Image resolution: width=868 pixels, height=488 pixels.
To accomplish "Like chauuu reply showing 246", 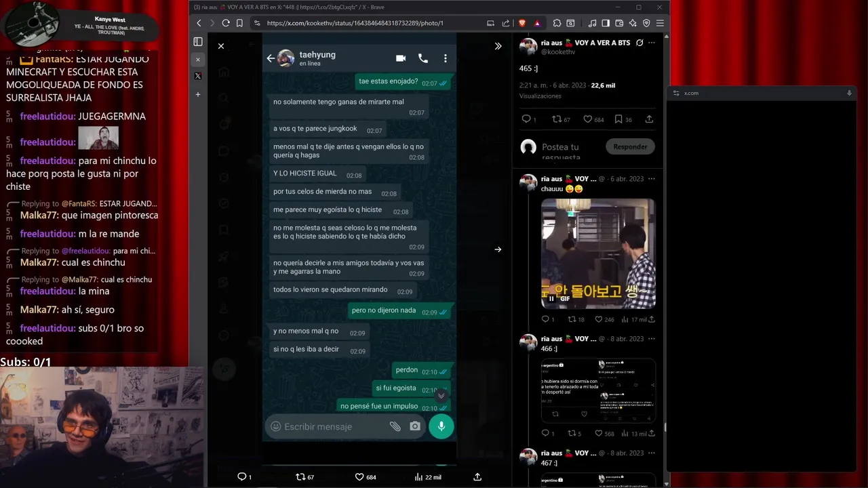I will [604, 319].
